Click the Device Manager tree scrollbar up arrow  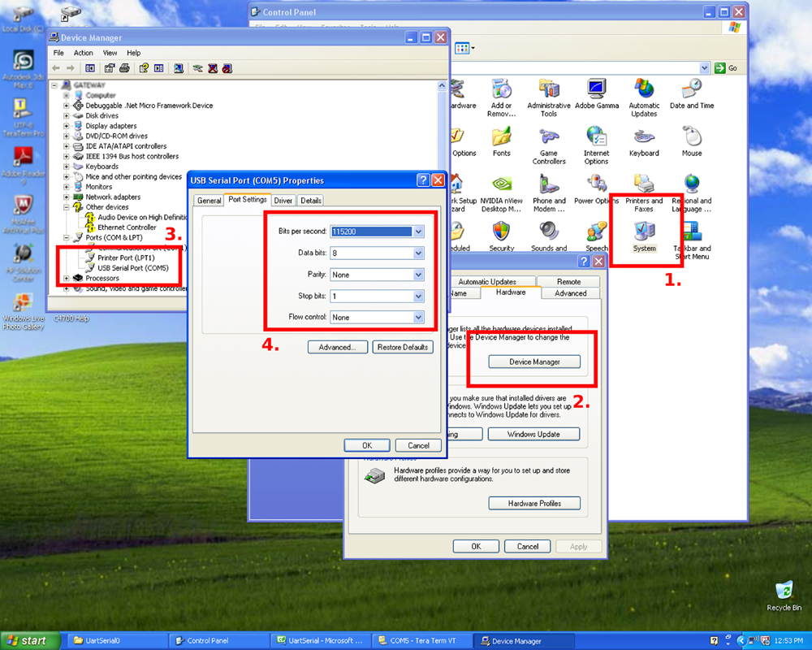(x=442, y=85)
